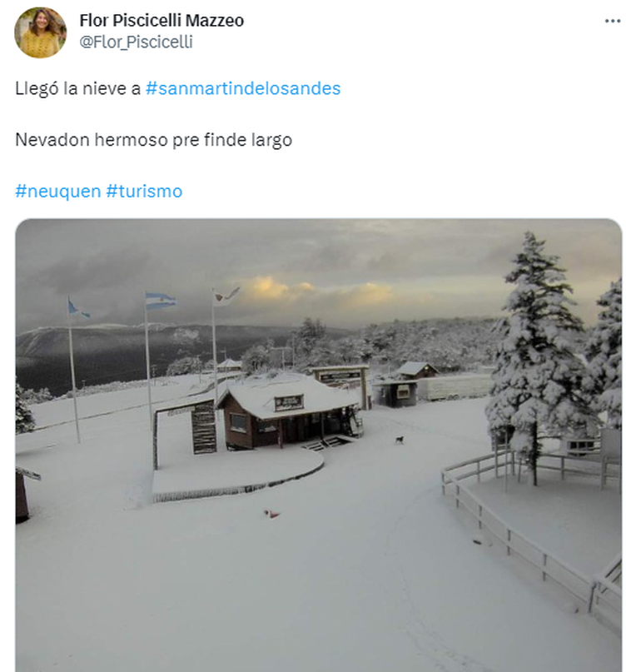This screenshot has height=672, width=641.
Task: Click the snow-covered cabin in the photo
Action: pyautogui.click(x=287, y=411)
